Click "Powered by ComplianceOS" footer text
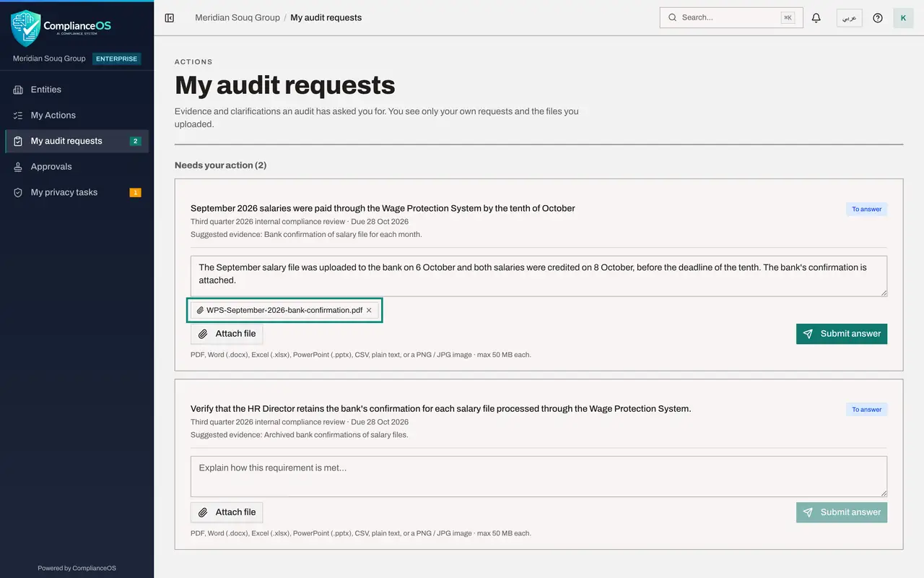924x578 pixels. pos(77,568)
